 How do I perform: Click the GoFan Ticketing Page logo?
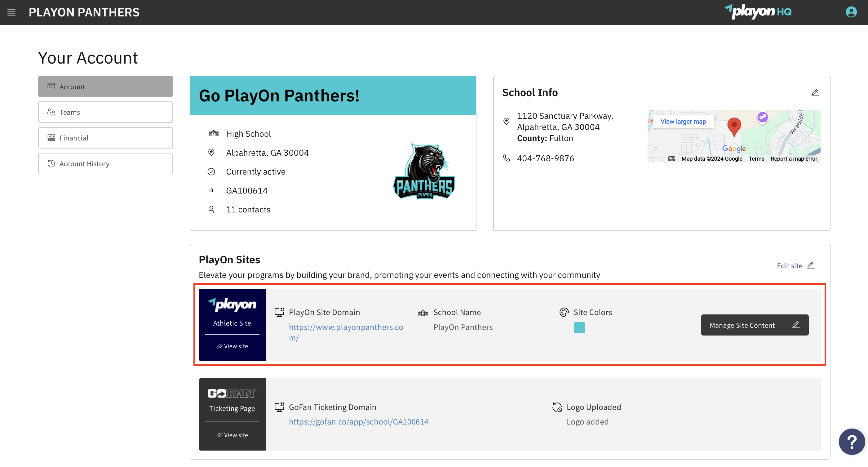pyautogui.click(x=232, y=393)
